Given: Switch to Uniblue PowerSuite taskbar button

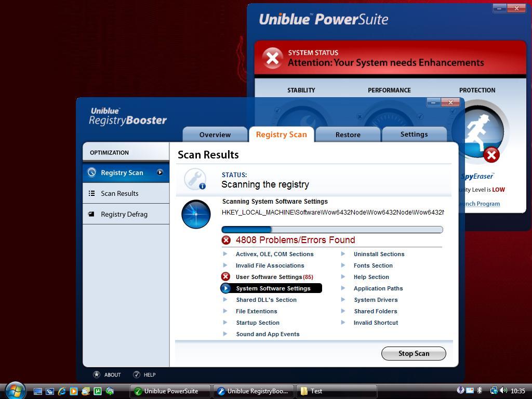Looking at the screenshot, I should coord(170,391).
